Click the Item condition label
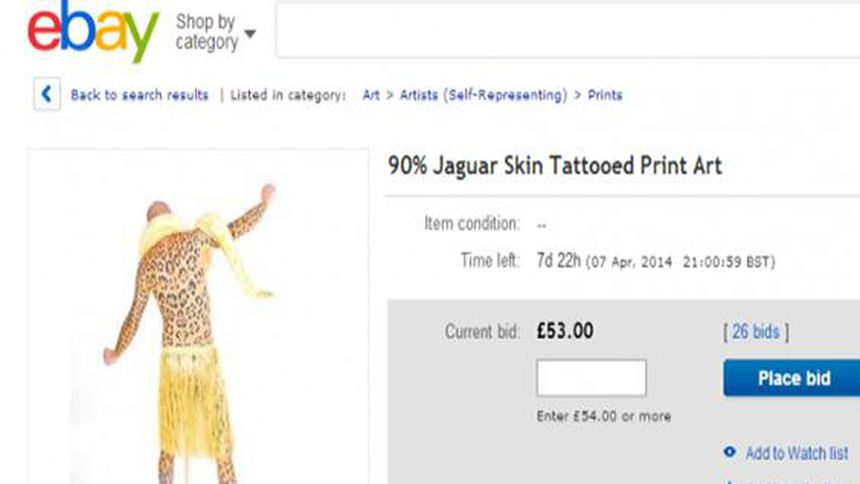This screenshot has width=860, height=484. pyautogui.click(x=471, y=223)
